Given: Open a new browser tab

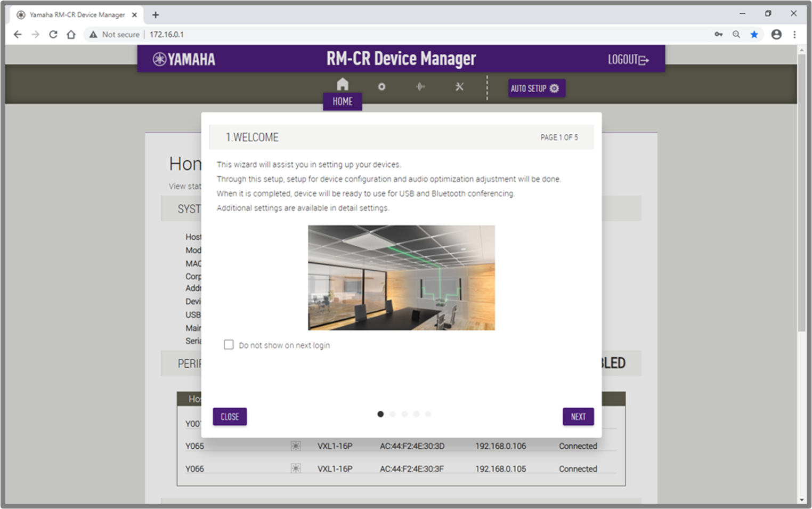Looking at the screenshot, I should tap(156, 15).
